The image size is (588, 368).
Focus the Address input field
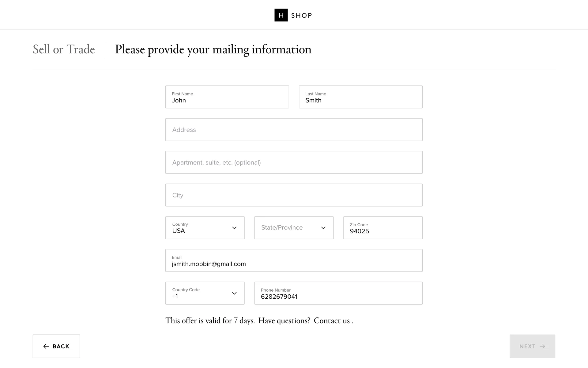pos(294,130)
